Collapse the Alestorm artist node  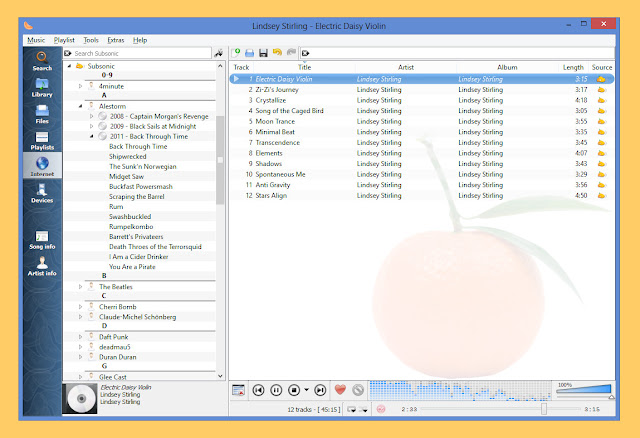(80, 106)
